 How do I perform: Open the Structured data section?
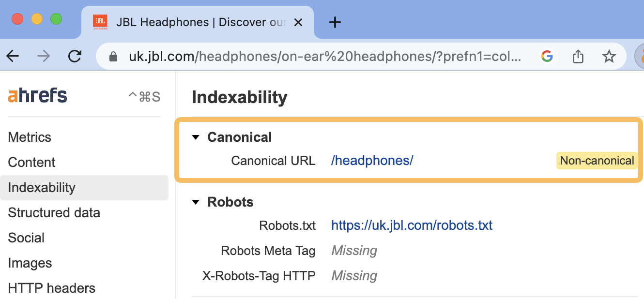54,212
